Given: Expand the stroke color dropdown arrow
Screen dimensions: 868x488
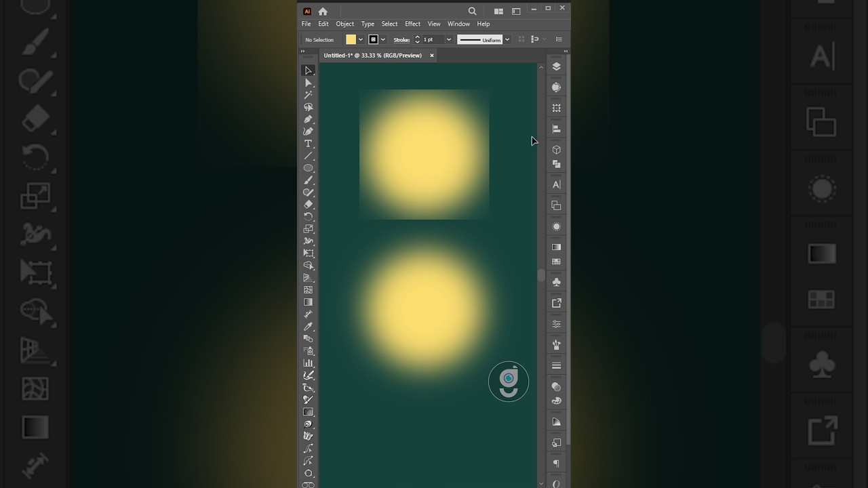Looking at the screenshot, I should click(383, 39).
